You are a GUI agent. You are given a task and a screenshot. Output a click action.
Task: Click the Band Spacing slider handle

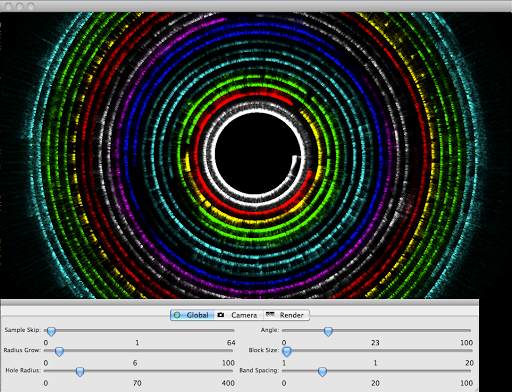click(x=322, y=371)
